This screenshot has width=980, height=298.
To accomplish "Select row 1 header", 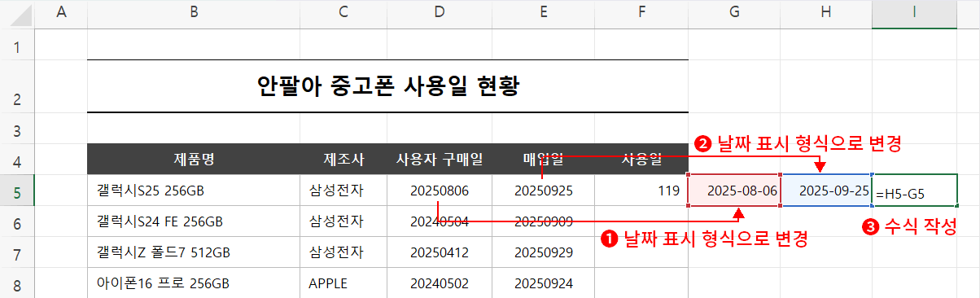I will [x=17, y=45].
